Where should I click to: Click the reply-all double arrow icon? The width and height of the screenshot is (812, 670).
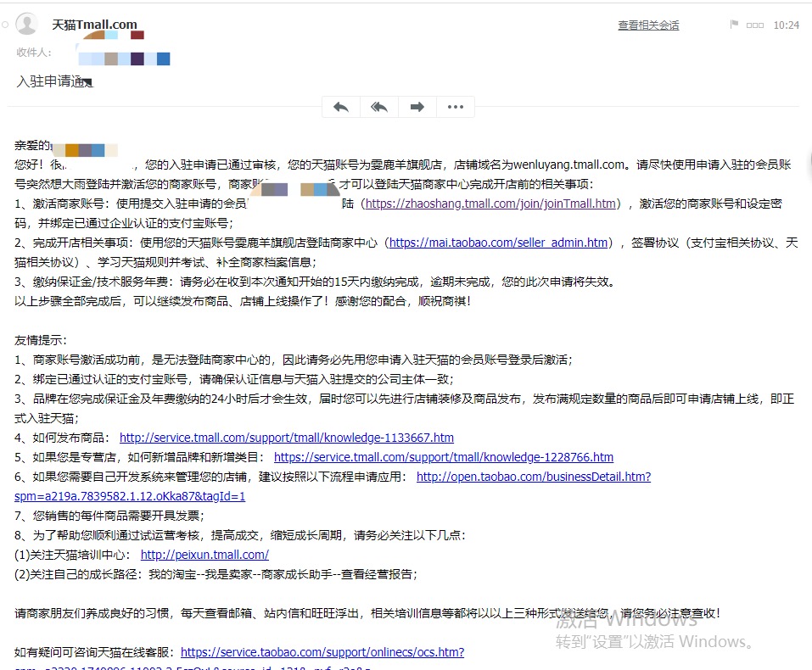[379, 107]
